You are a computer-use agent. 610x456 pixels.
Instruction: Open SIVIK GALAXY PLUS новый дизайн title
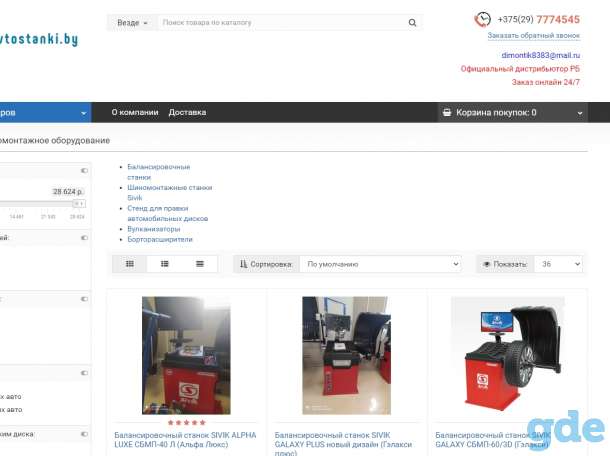(343, 444)
